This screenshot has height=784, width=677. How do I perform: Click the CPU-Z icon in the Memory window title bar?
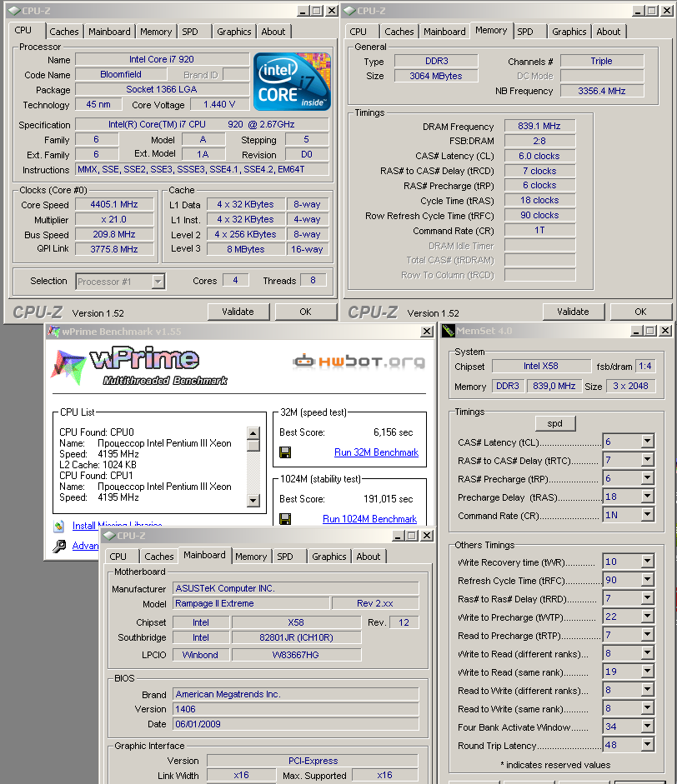click(x=350, y=11)
